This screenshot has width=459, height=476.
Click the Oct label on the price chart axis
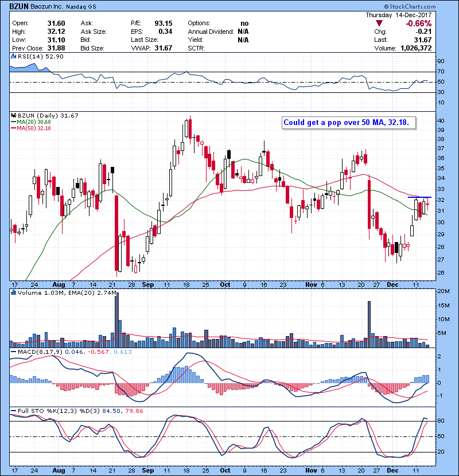pyautogui.click(x=225, y=285)
